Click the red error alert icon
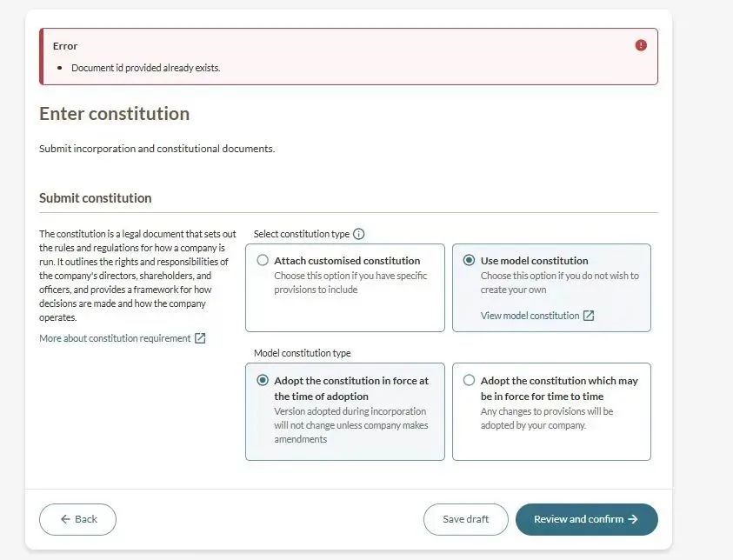The height and width of the screenshot is (560, 733). coord(641,45)
